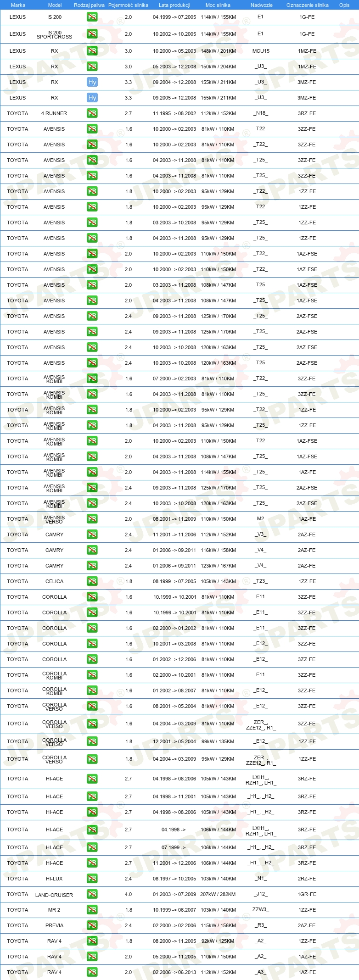359x980 pixels.
Task: Select the 'CELICA' model cell
Action: pos(54,581)
